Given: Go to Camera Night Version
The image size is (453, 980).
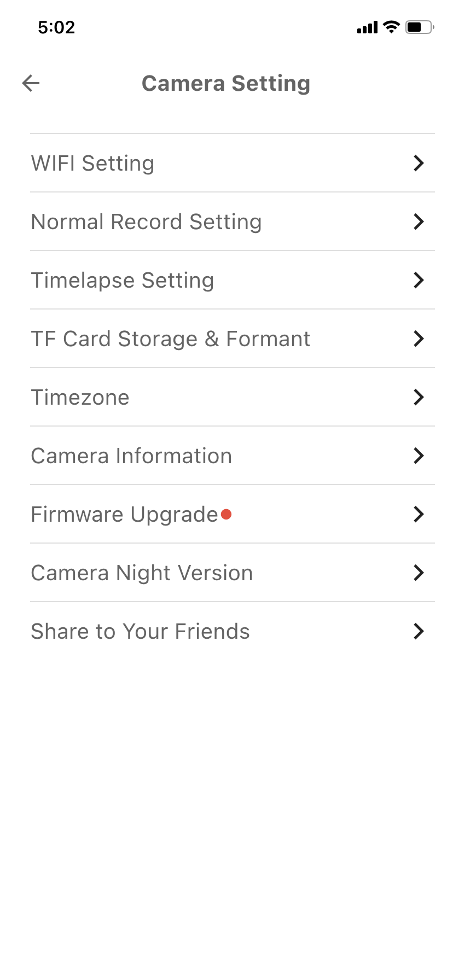Looking at the screenshot, I should (142, 573).
